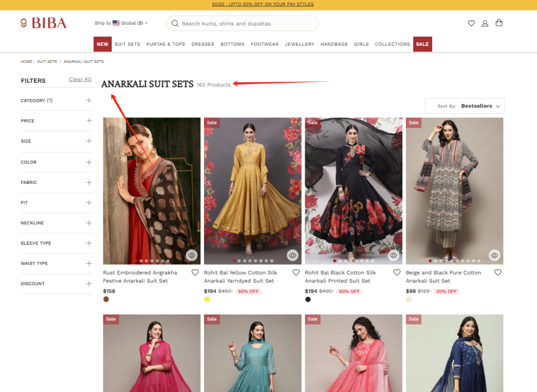Switch to the JEWELLERY navigation tab
The width and height of the screenshot is (537, 392).
[299, 44]
